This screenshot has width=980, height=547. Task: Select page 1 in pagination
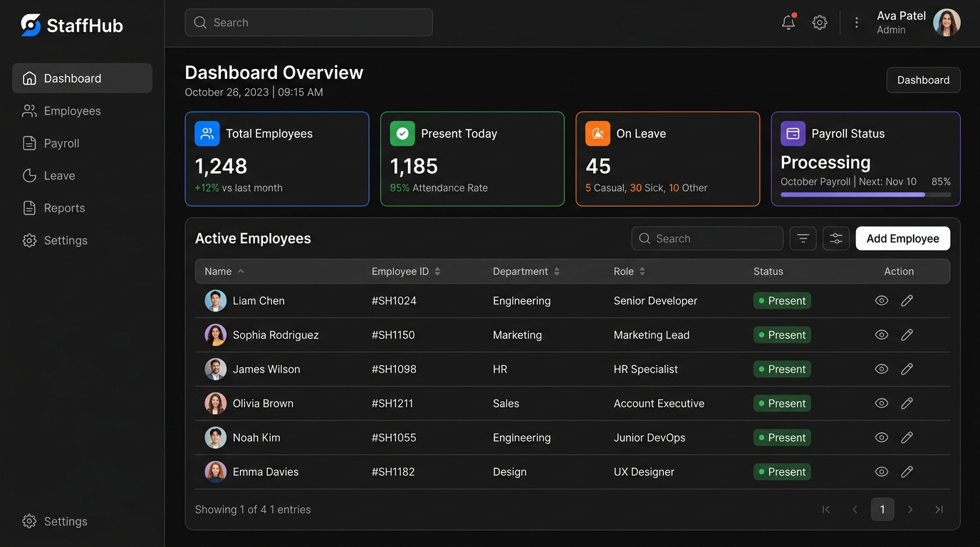(x=882, y=509)
